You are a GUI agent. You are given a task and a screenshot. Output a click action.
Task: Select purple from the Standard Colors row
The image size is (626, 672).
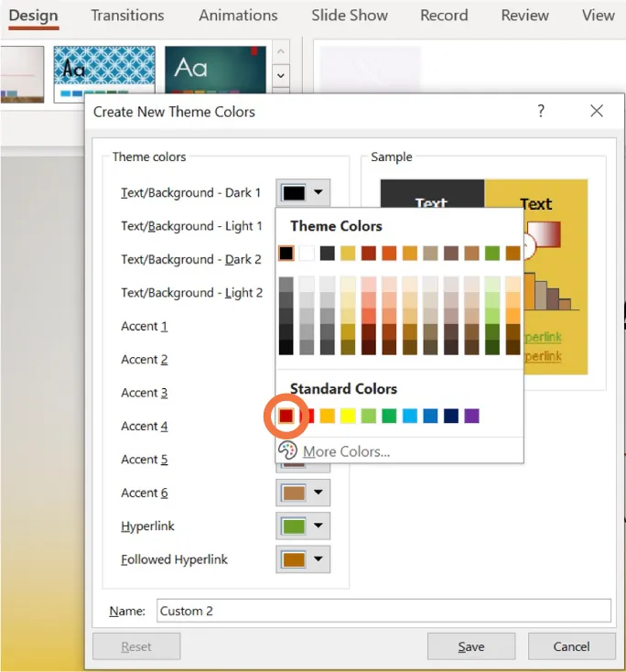coord(471,417)
